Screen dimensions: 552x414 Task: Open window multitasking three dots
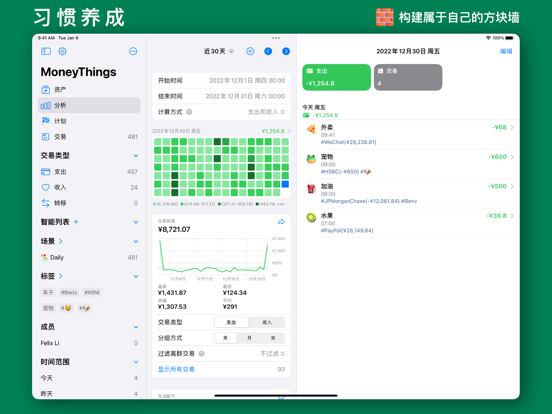point(276,38)
